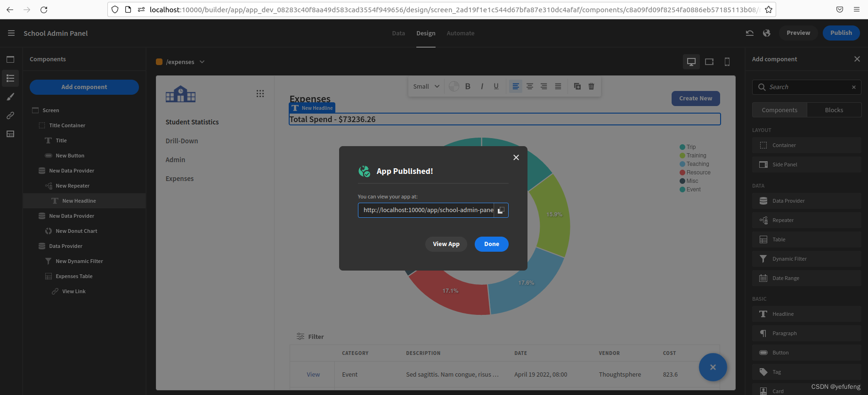Select the Blocks tab in Add component

pos(834,110)
